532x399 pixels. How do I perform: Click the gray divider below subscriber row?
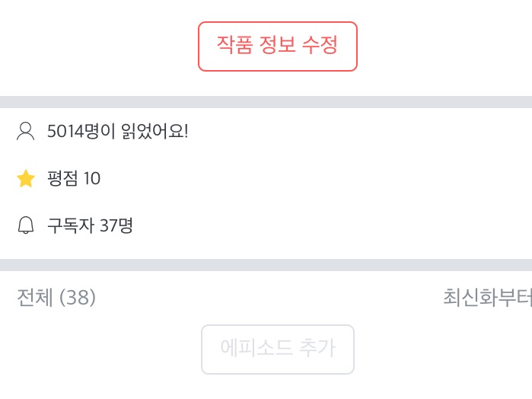coord(266,265)
